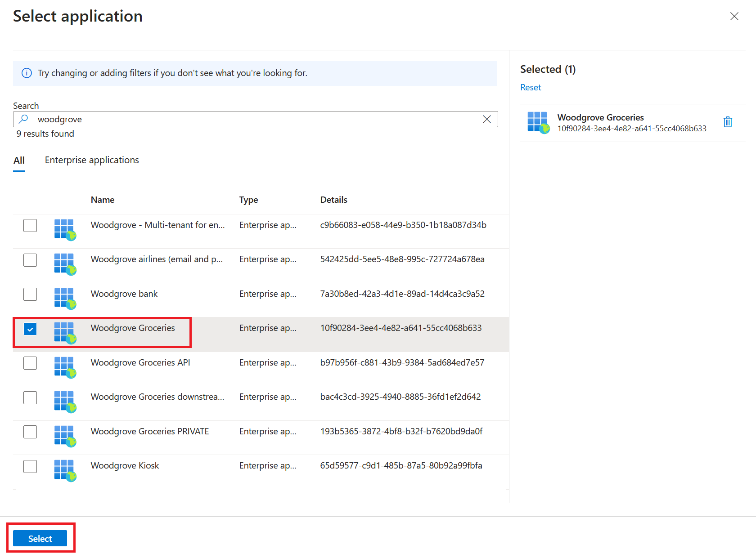Screen dimensions: 756x558
Task: Enable the Woodgrove Kiosk checkbox
Action: [x=30, y=467]
